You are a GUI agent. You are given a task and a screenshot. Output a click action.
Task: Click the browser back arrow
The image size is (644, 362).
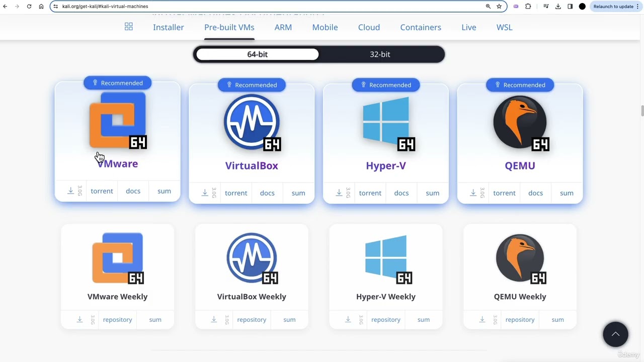[5, 7]
